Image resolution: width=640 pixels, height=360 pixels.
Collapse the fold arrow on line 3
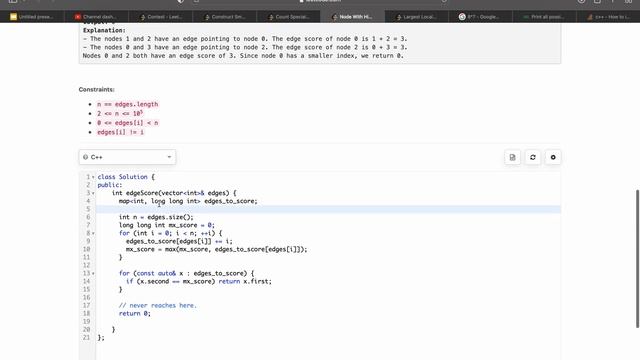click(93, 193)
